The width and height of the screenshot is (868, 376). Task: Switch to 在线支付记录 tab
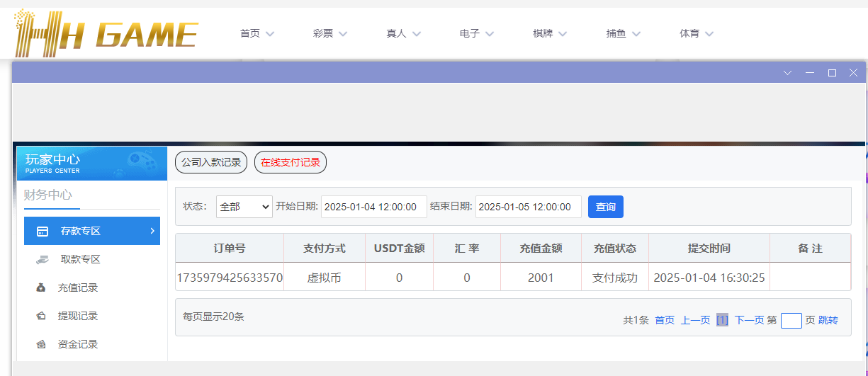click(x=291, y=162)
